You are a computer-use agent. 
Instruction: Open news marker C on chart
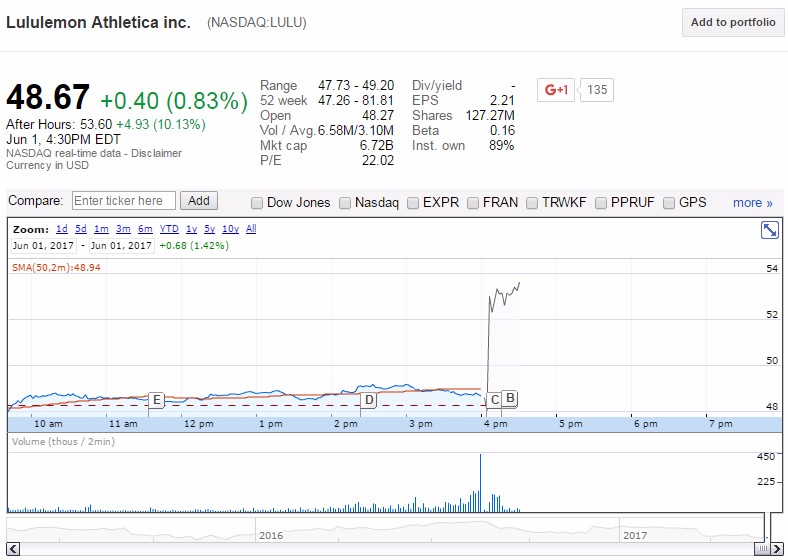click(x=495, y=400)
